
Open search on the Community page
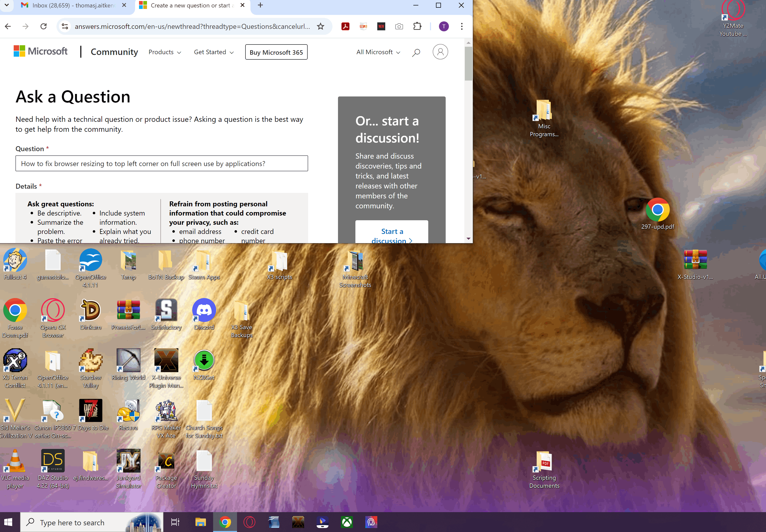(x=416, y=52)
